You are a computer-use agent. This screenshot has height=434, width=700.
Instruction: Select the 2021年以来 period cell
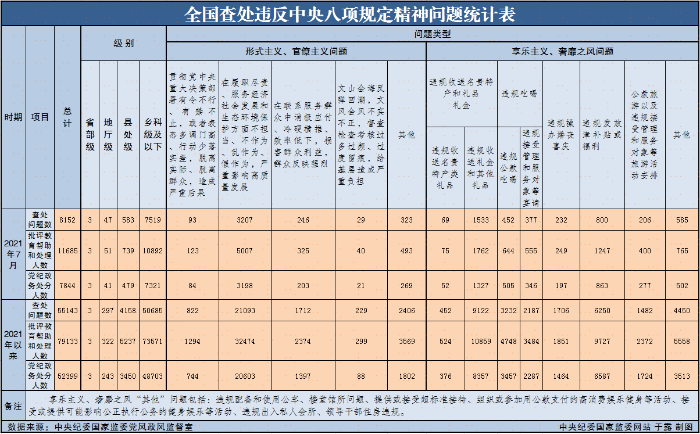click(x=13, y=339)
